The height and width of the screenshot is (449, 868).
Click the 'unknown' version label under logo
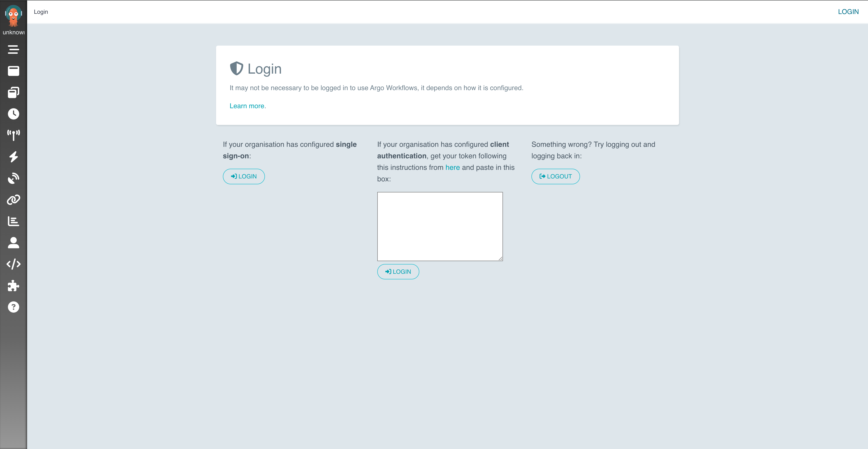pos(14,32)
